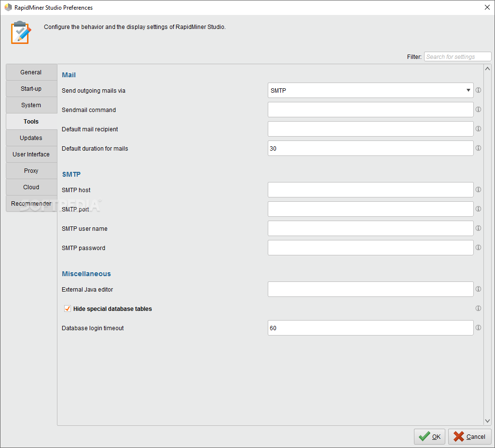Click info icon for SMTP password

478,247
